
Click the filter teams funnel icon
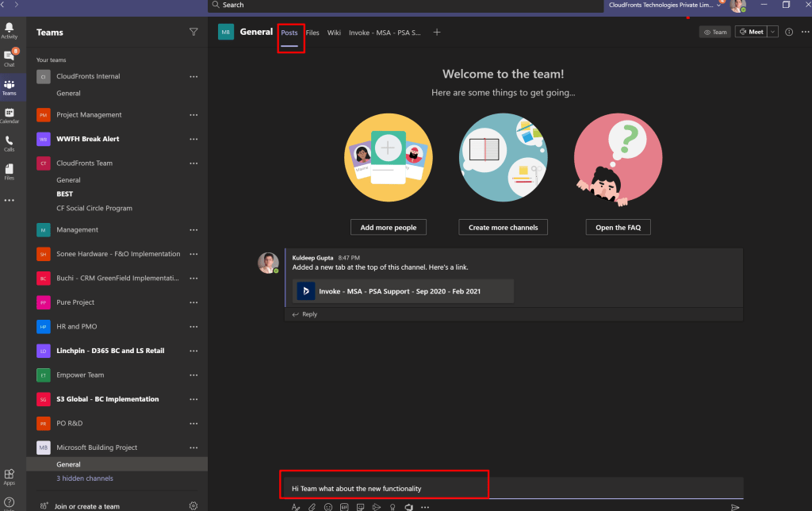pos(193,33)
